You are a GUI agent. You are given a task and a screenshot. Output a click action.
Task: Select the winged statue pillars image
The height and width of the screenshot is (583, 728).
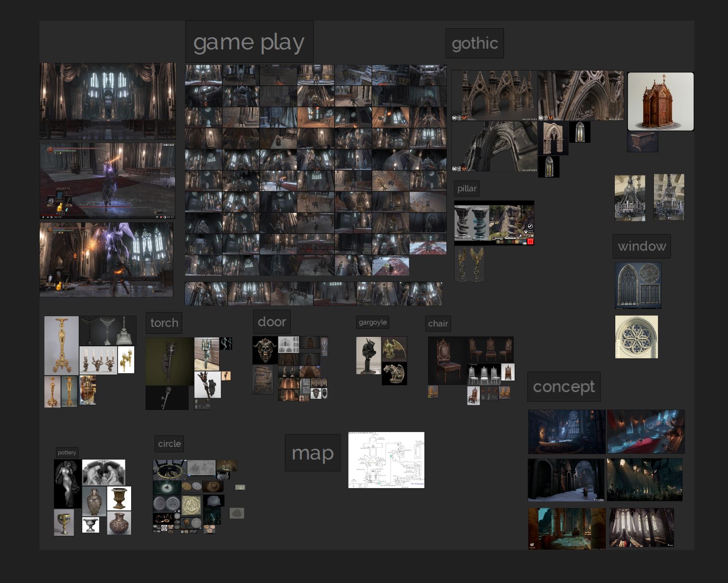click(x=469, y=264)
